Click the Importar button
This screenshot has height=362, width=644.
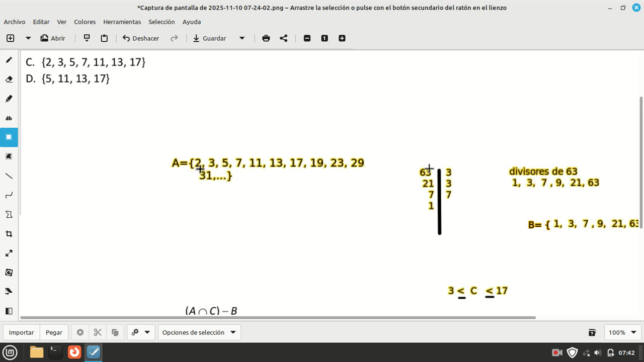[22, 332]
